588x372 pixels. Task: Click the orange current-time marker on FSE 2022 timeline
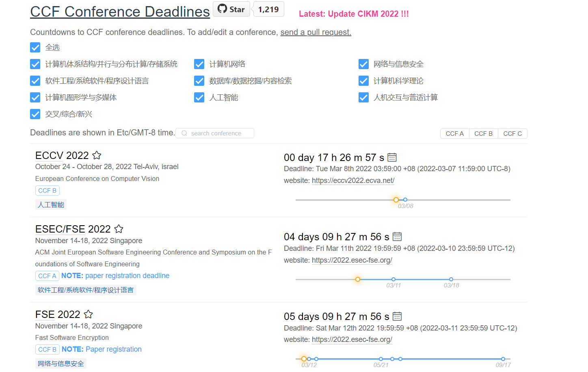coord(304,359)
